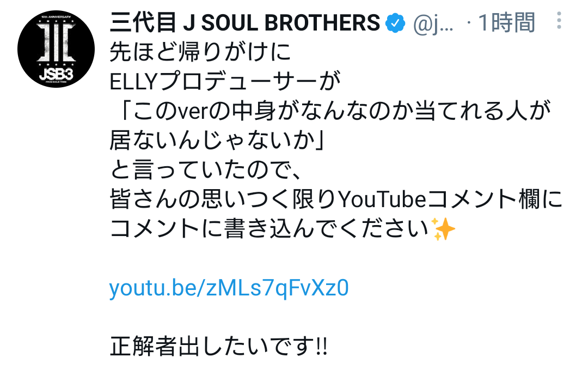The height and width of the screenshot is (369, 588).
Task: Click the text 皆さんの思いつく限り
Action: coord(224,199)
